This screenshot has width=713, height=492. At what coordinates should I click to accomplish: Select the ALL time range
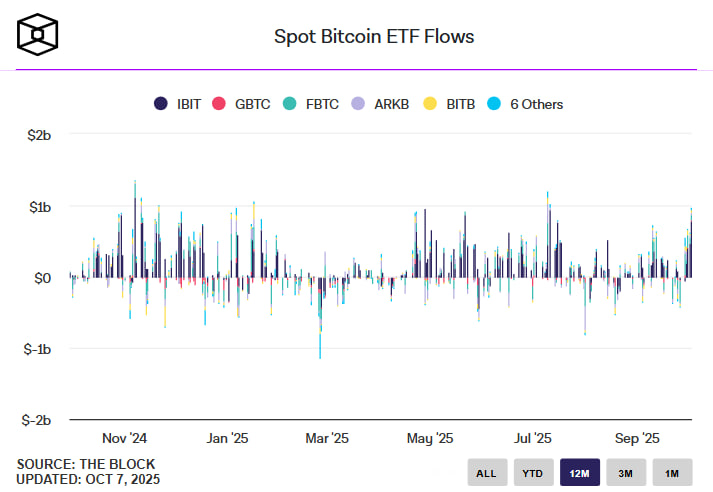(486, 472)
